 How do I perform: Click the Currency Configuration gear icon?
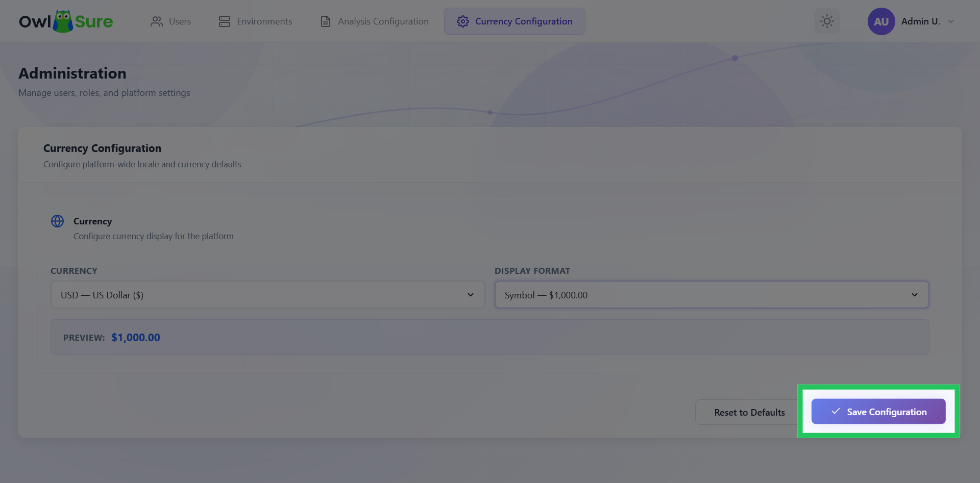point(463,21)
